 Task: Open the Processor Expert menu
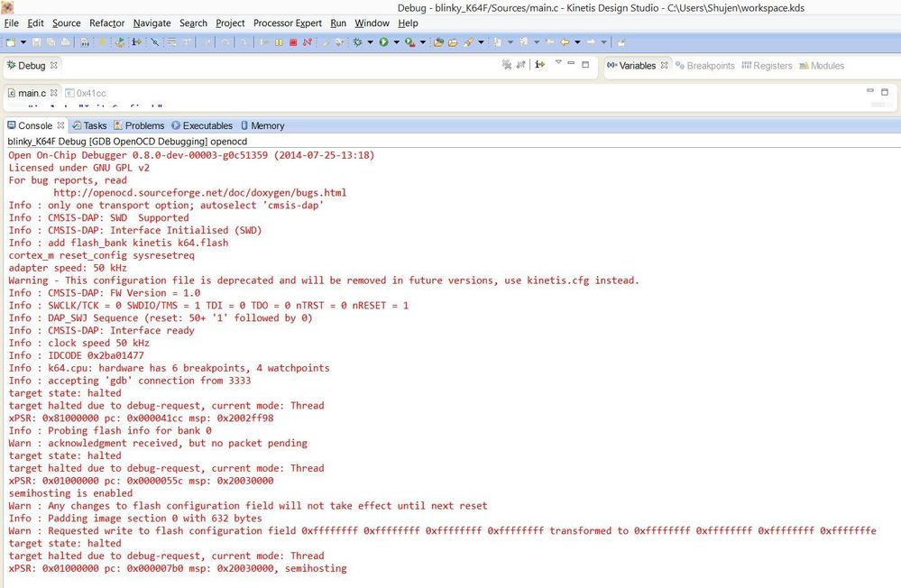pos(287,23)
